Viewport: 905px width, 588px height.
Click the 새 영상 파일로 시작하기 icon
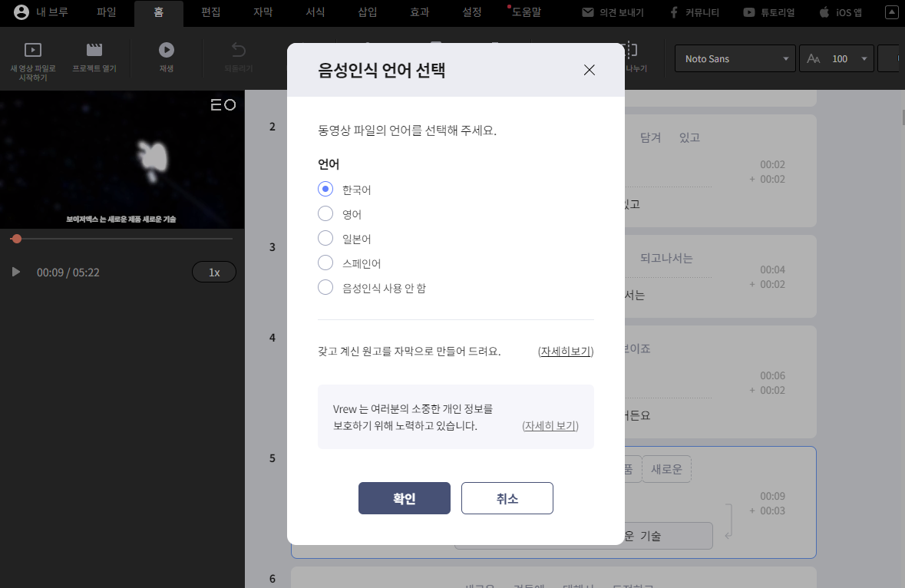(x=33, y=50)
